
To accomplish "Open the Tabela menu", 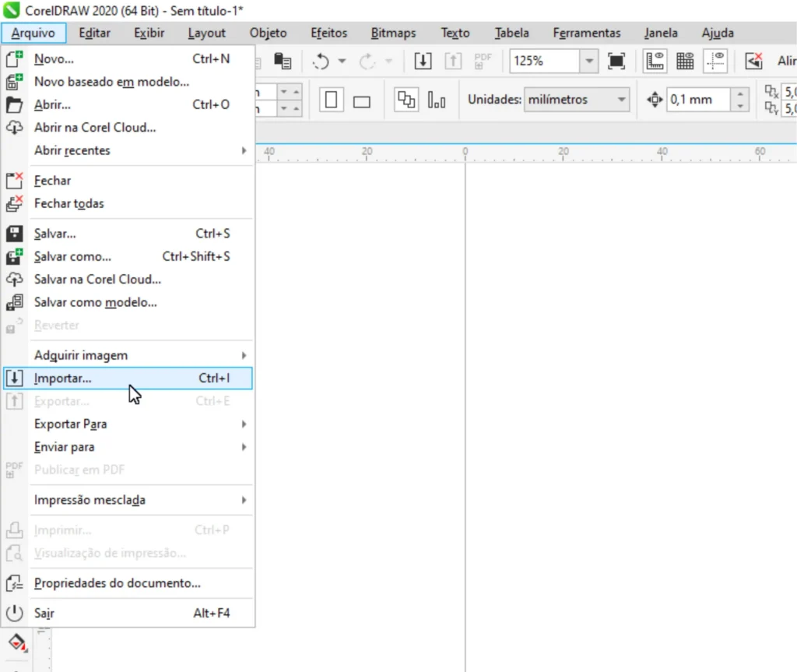I will point(511,33).
